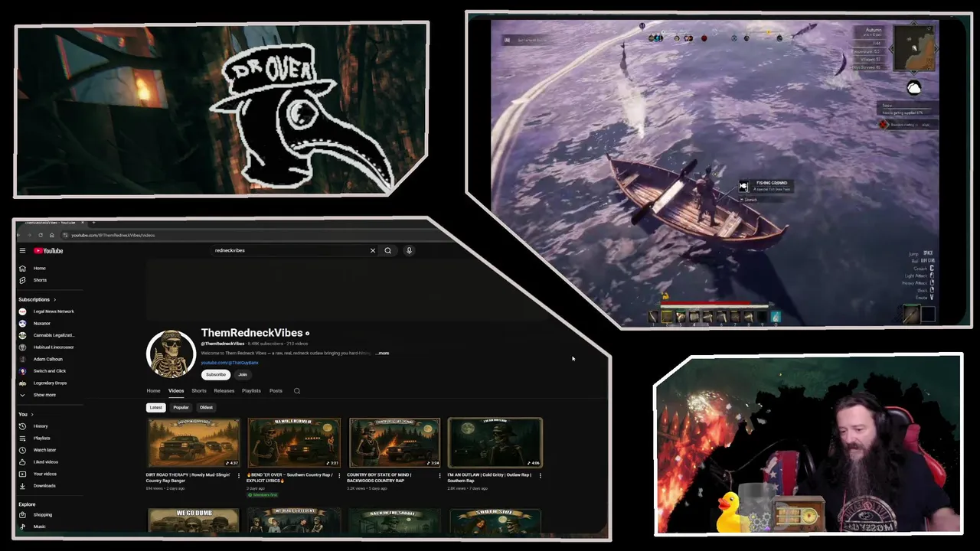980x551 pixels.
Task: Click the weather cloud icon in game
Action: tap(914, 89)
